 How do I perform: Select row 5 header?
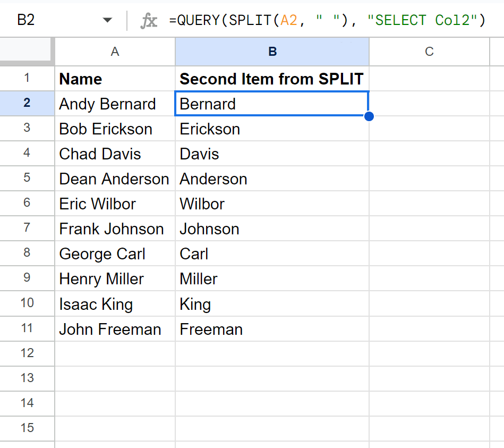tap(27, 179)
